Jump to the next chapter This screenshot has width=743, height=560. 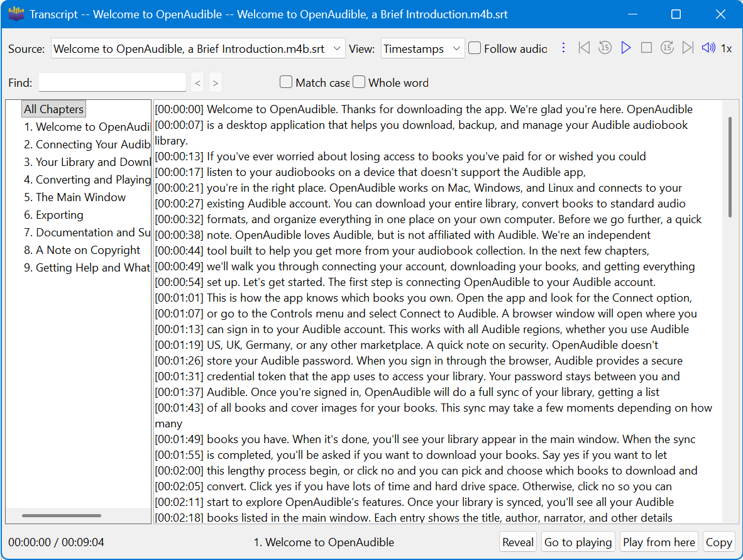[688, 48]
